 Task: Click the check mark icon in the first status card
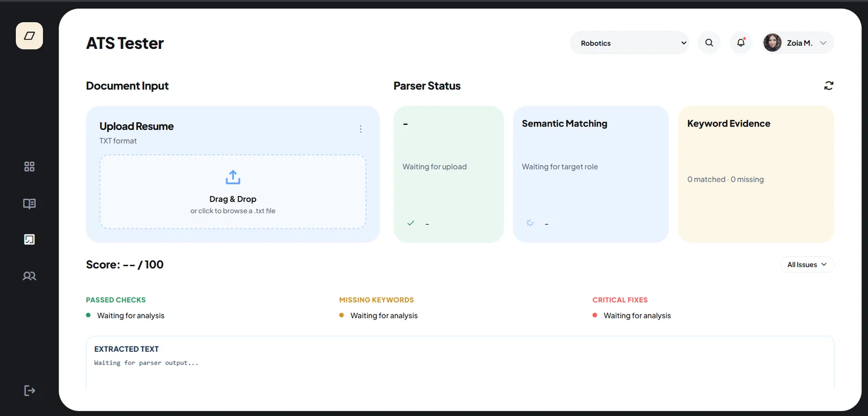[x=411, y=223]
